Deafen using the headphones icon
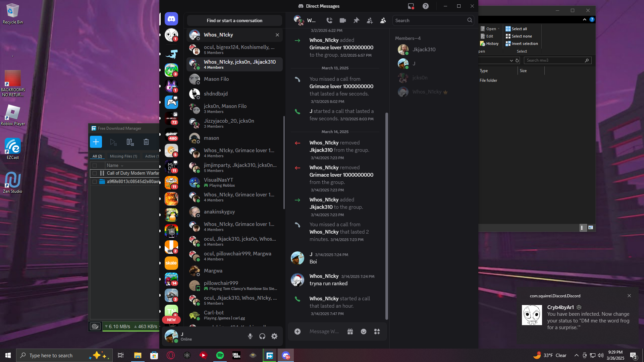The image size is (644, 362). (x=262, y=336)
